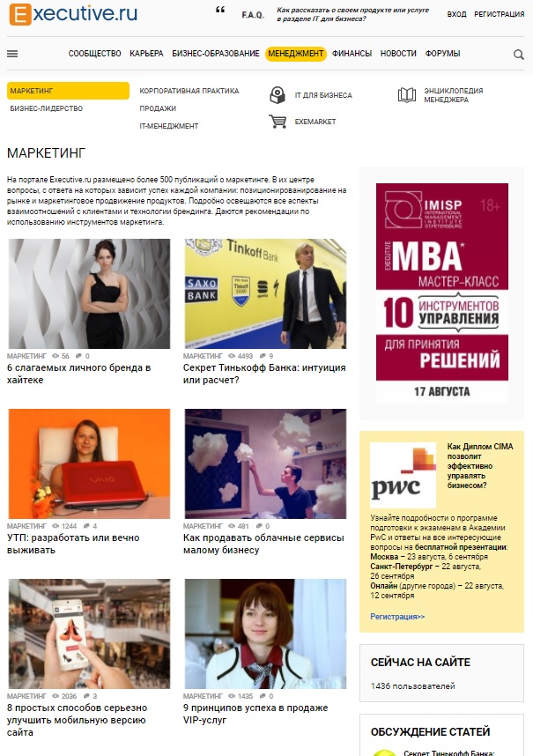
Task: Go to Бизнес-лидерство subsection
Action: (x=47, y=108)
